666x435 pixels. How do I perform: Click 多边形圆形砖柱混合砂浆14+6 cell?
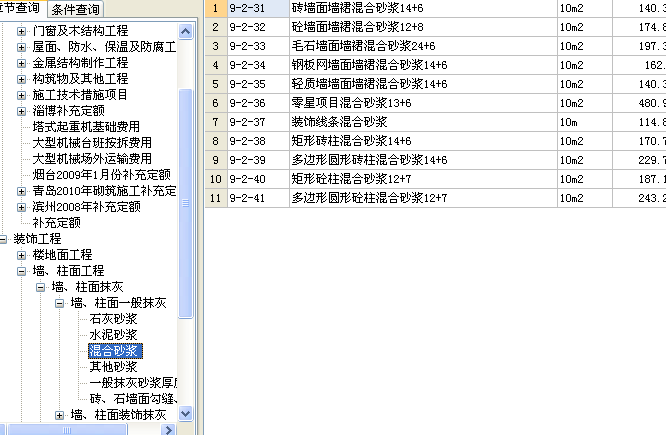click(x=423, y=160)
